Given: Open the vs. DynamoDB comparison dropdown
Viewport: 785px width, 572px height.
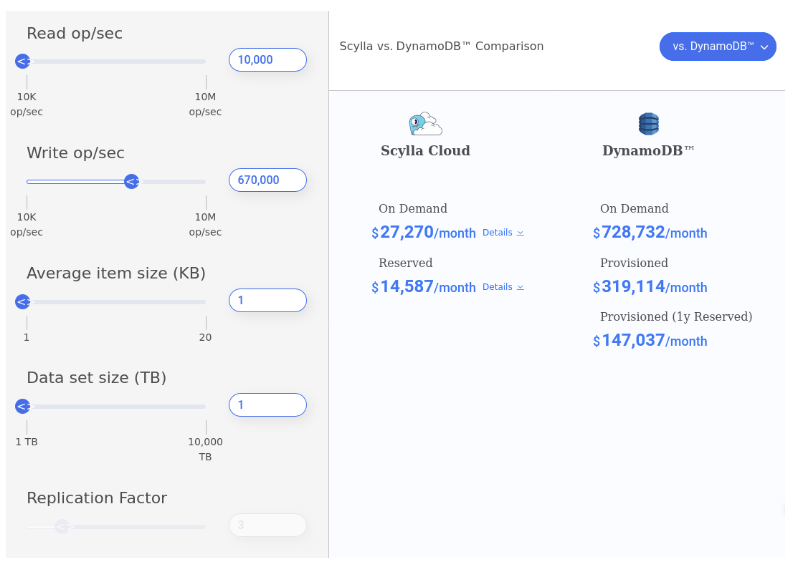Looking at the screenshot, I should click(x=717, y=47).
